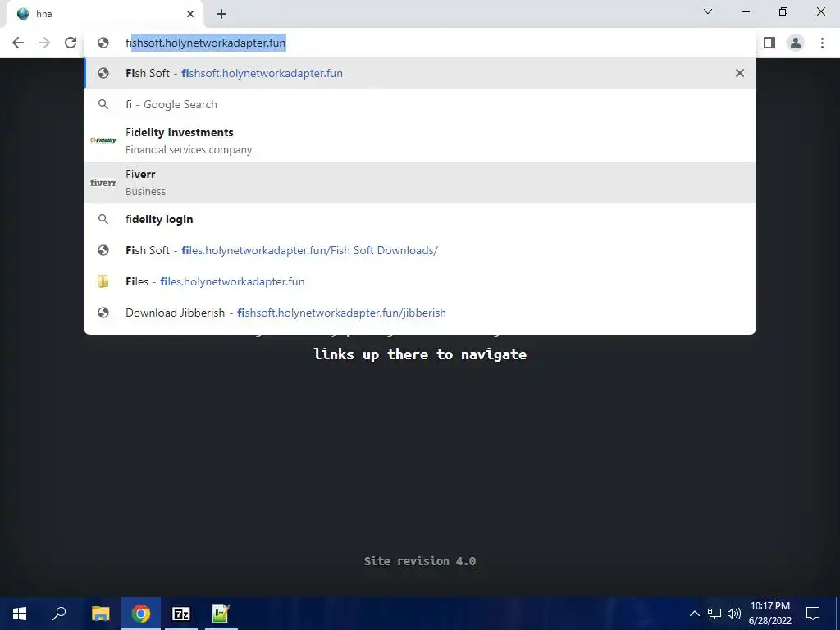This screenshot has width=840, height=630.
Task: Click the 'links up there to navigate' text
Action: 420,354
